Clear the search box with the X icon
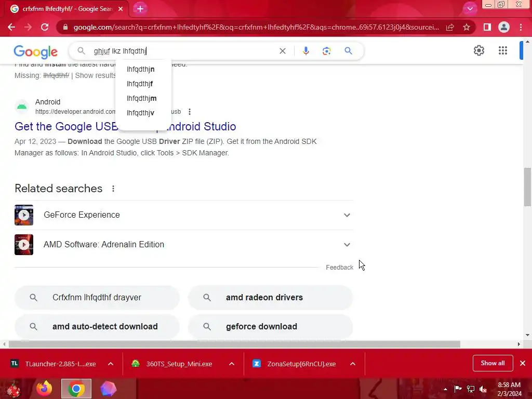The height and width of the screenshot is (399, 532). tap(282, 51)
